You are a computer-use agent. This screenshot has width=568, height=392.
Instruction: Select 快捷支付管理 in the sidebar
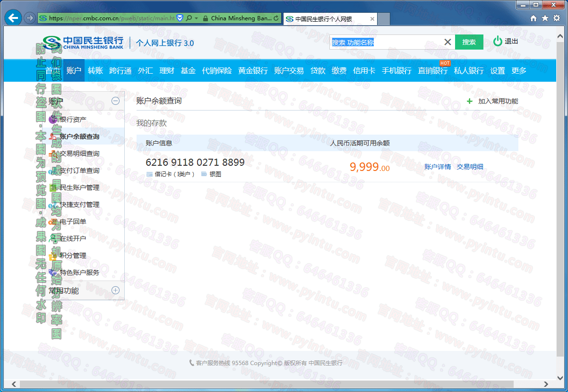(79, 205)
